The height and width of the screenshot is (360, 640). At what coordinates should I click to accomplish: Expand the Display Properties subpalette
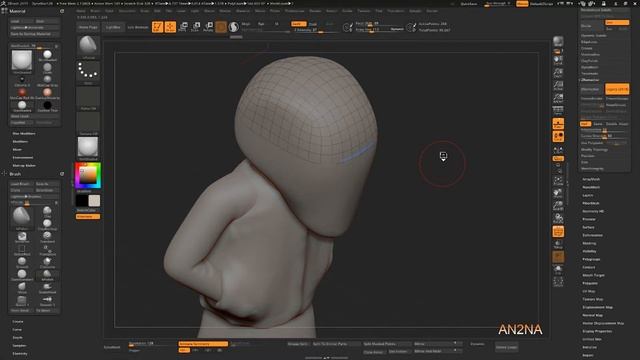(x=597, y=331)
